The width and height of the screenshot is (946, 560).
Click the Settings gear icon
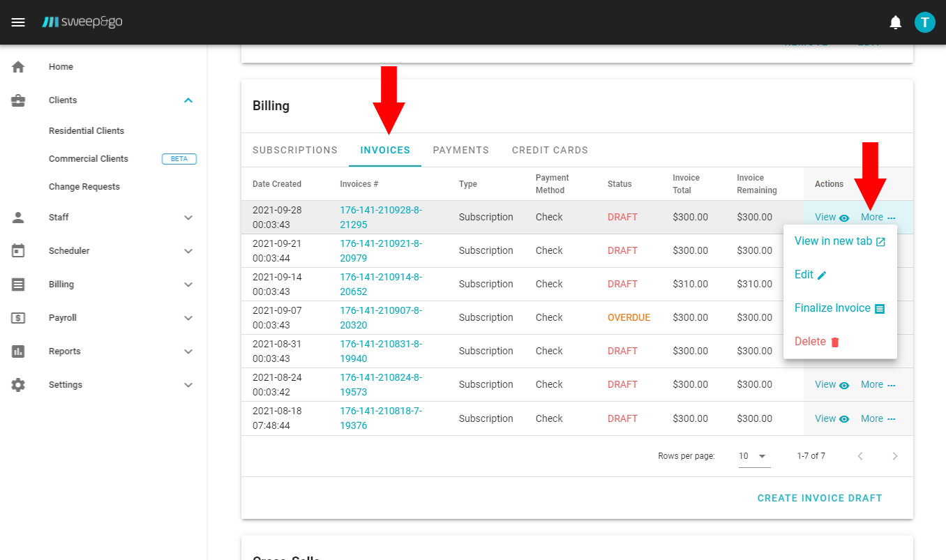pyautogui.click(x=18, y=385)
